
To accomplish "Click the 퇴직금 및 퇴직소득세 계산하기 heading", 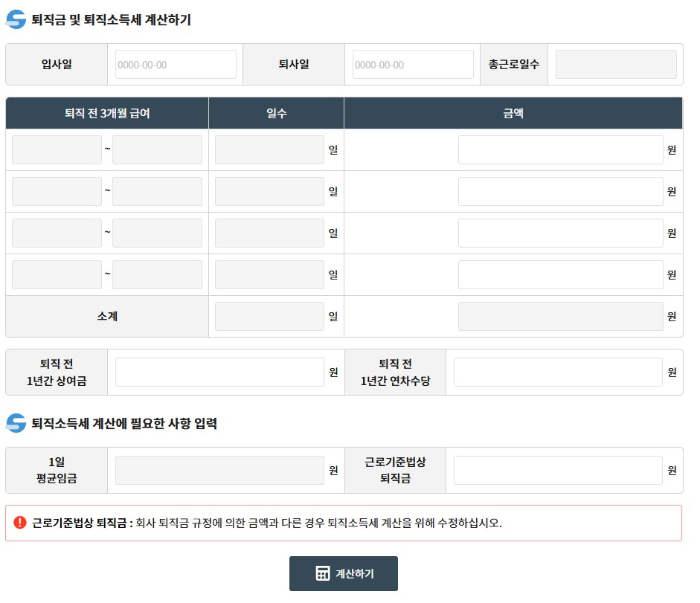I will coord(111,19).
